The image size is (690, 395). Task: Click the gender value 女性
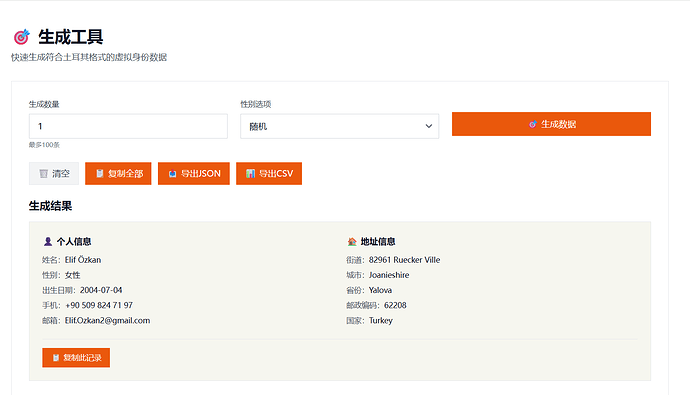[x=73, y=275]
